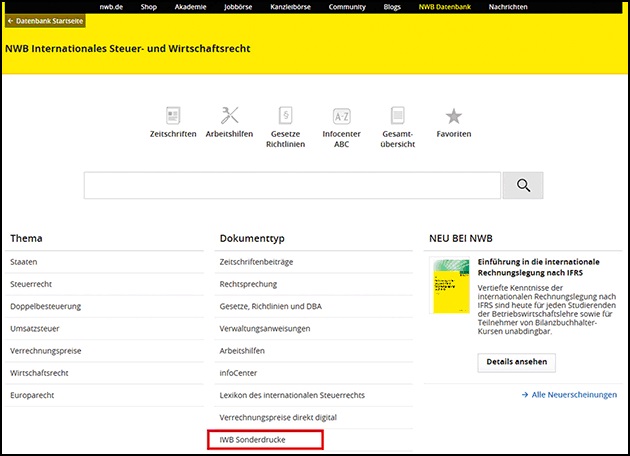Open the Gesetze Richtlinien icon

point(284,116)
